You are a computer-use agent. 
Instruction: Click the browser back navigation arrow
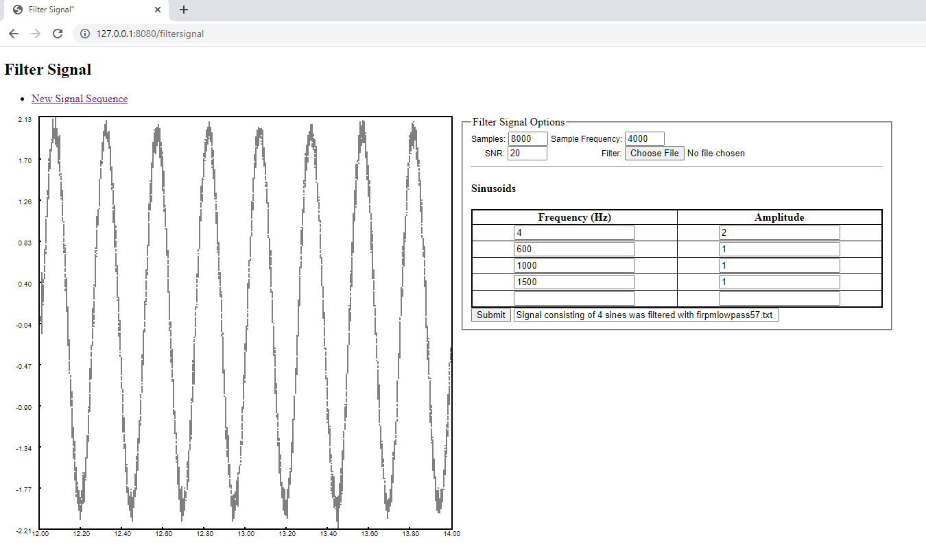[x=14, y=32]
